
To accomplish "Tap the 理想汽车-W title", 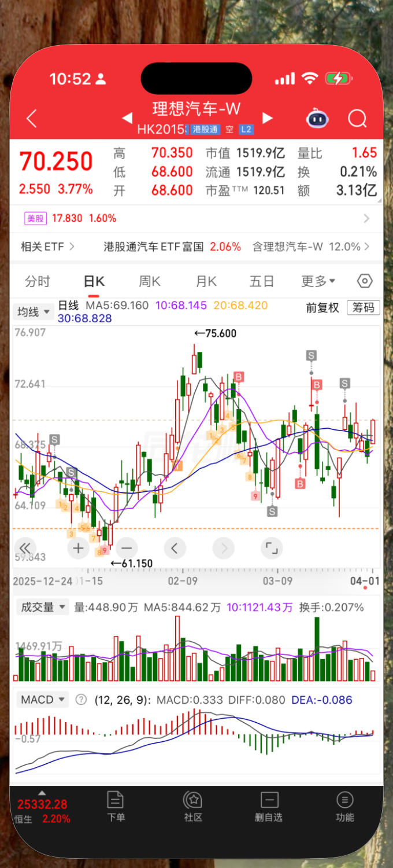I will tap(196, 109).
